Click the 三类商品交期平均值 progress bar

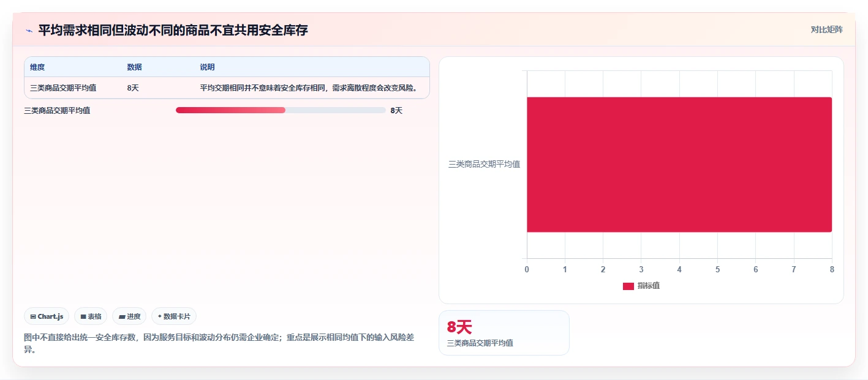281,110
